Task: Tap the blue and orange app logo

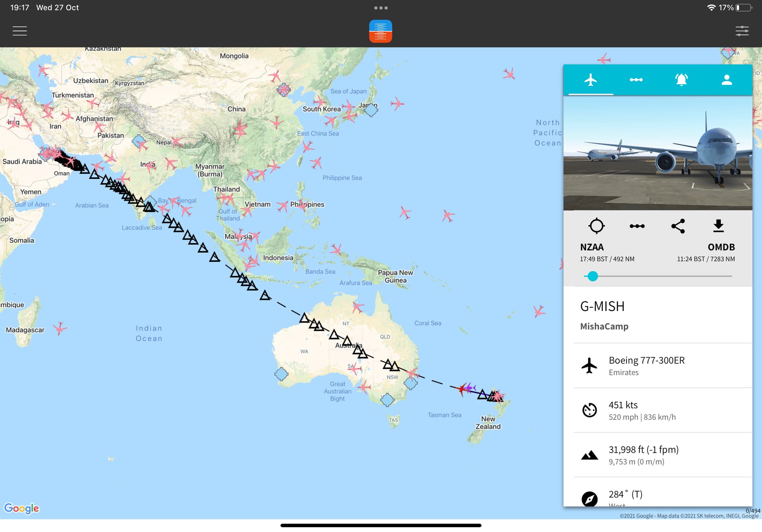Action: 380,31
